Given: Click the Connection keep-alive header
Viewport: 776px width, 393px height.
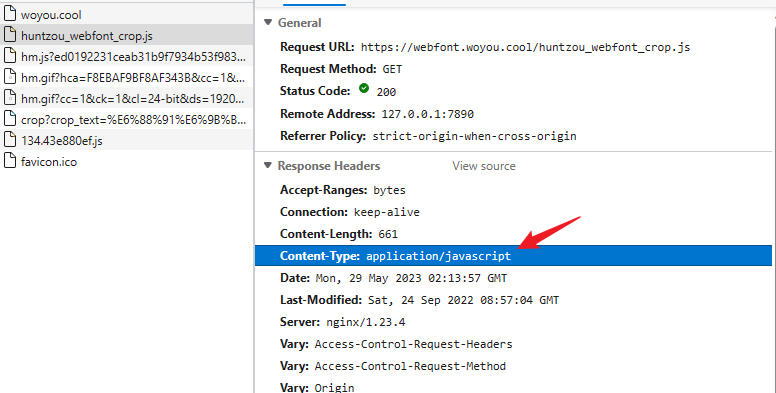Looking at the screenshot, I should (x=349, y=212).
